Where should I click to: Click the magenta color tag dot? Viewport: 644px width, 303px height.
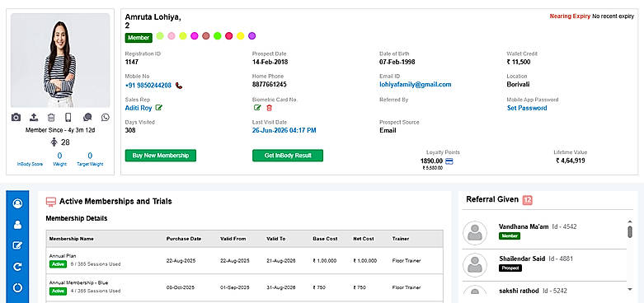pos(195,35)
